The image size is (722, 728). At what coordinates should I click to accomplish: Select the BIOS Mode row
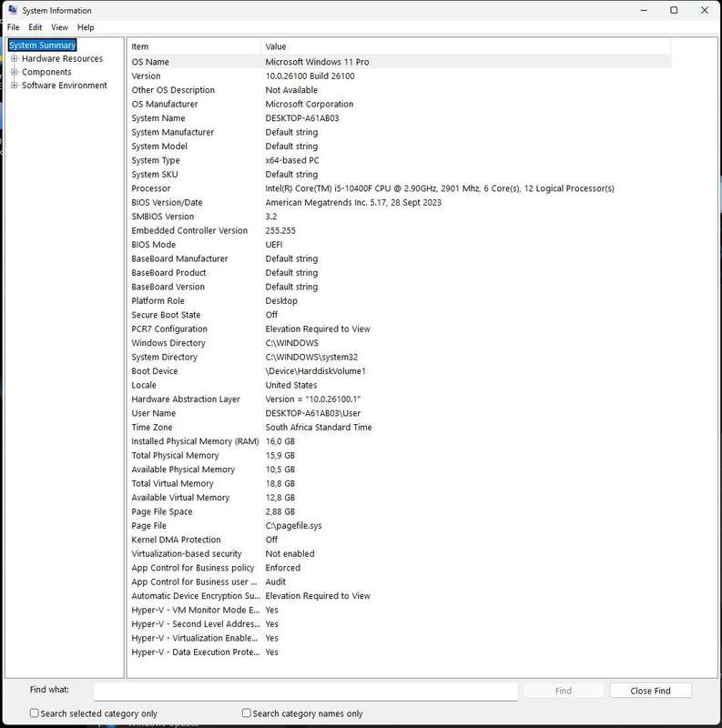point(400,245)
